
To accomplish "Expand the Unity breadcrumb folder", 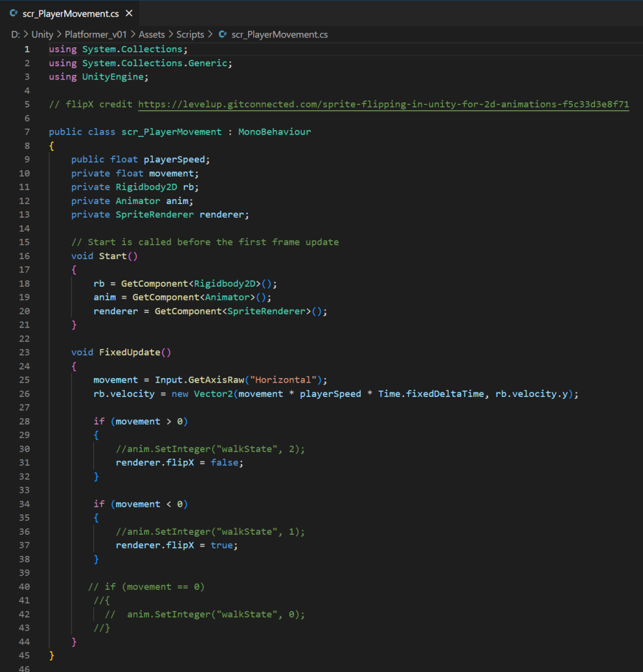I will pyautogui.click(x=42, y=34).
